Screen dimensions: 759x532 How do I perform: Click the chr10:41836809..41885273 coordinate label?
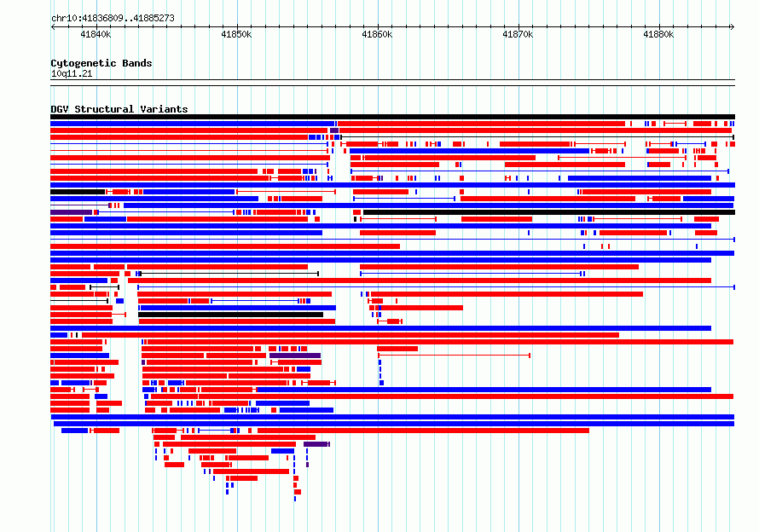[113, 18]
